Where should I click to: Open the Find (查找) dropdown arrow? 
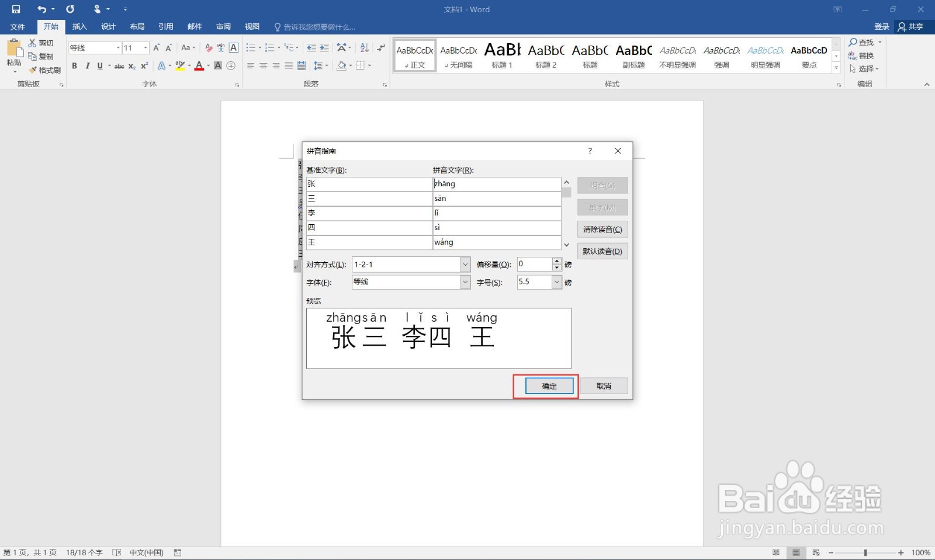point(880,43)
